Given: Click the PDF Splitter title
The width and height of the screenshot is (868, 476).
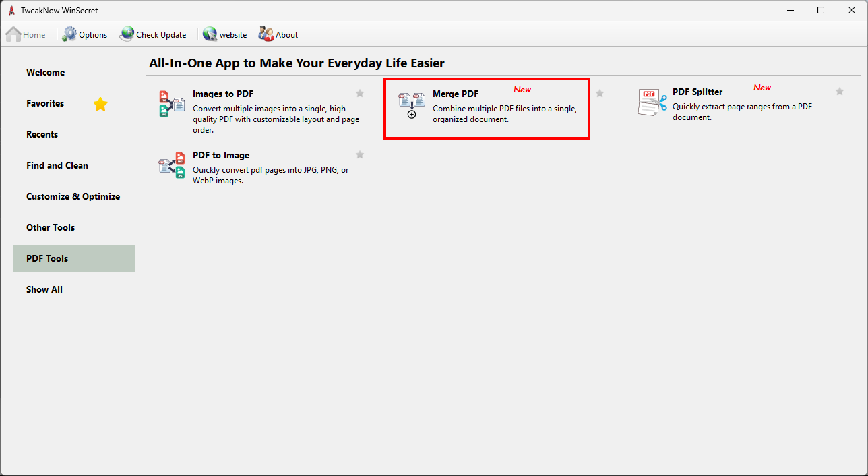Looking at the screenshot, I should 697,92.
